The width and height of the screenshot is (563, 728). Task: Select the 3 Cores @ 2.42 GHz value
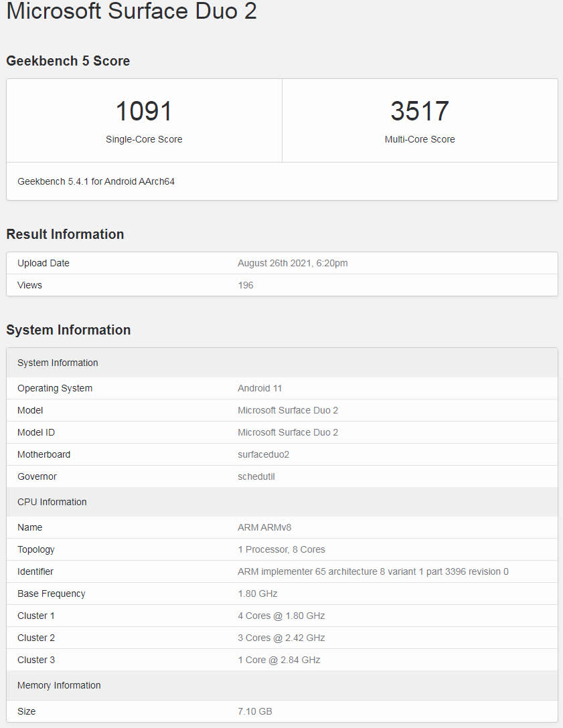(x=281, y=638)
